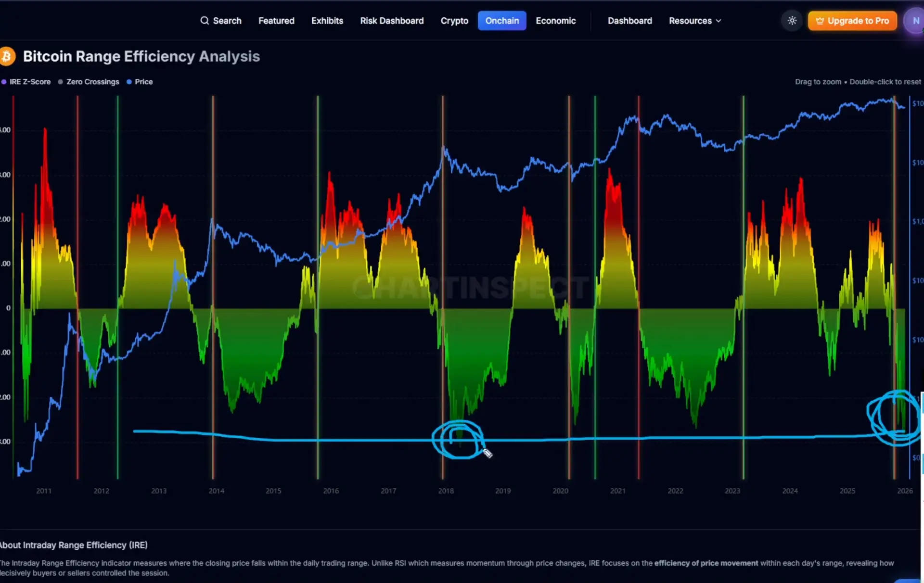Open the Exhibits page
924x583 pixels.
coord(327,21)
